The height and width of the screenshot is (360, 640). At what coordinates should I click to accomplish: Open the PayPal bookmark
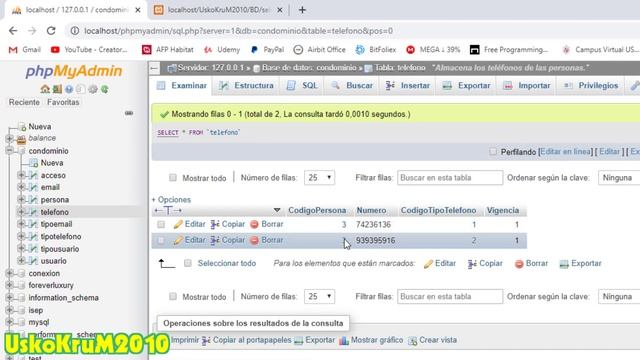tap(267, 50)
